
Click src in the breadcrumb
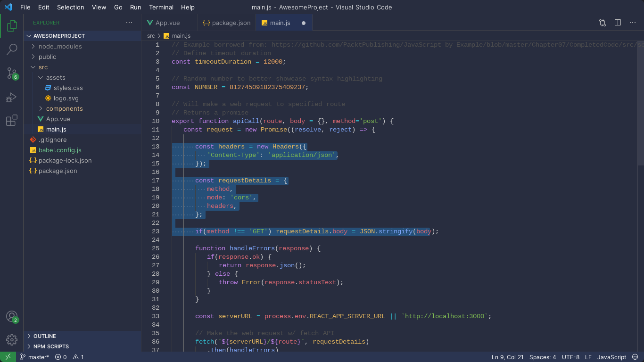(x=151, y=36)
